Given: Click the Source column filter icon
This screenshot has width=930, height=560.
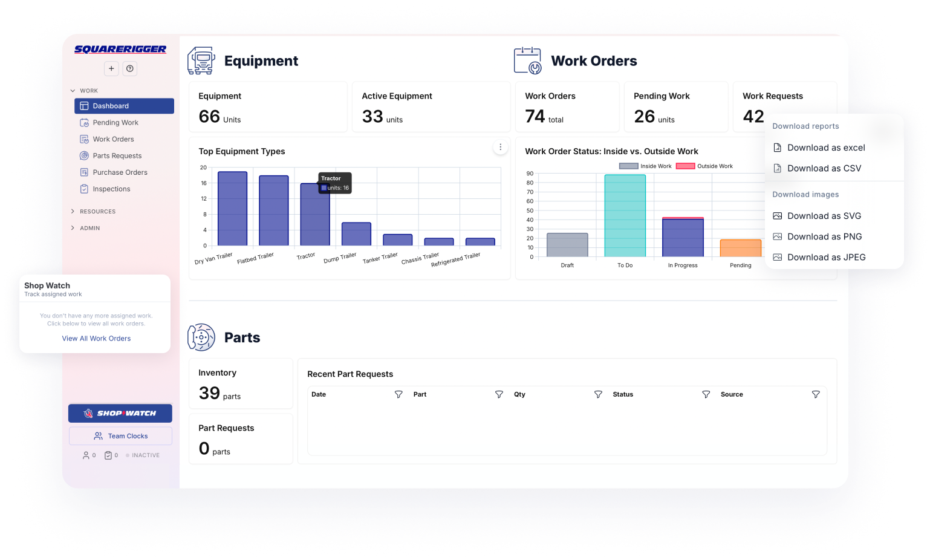Looking at the screenshot, I should pos(815,394).
